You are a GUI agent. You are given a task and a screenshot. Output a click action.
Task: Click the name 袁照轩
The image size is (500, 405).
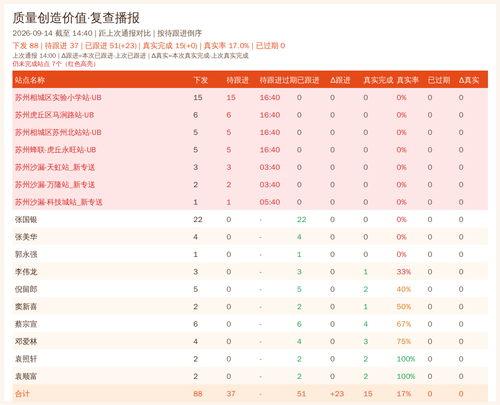click(x=26, y=359)
